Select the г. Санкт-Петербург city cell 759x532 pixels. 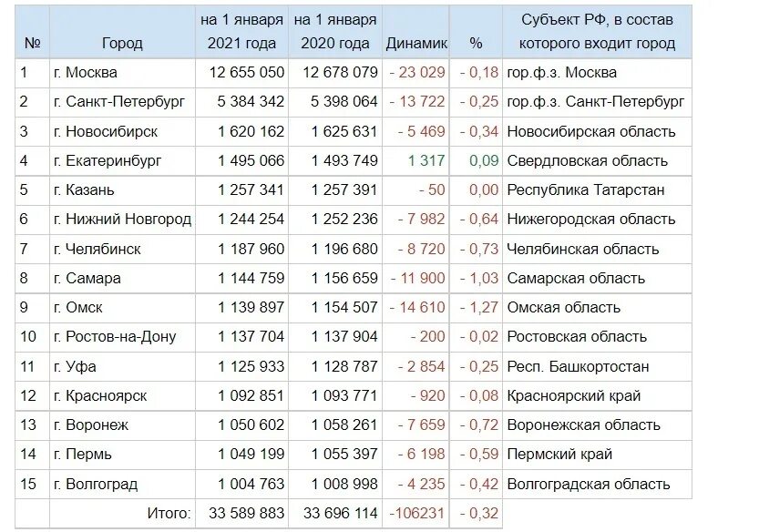coord(122,102)
